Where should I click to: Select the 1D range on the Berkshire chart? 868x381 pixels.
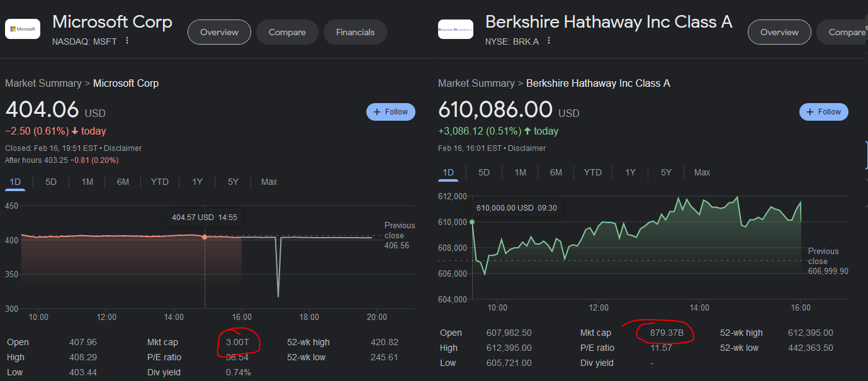(448, 172)
